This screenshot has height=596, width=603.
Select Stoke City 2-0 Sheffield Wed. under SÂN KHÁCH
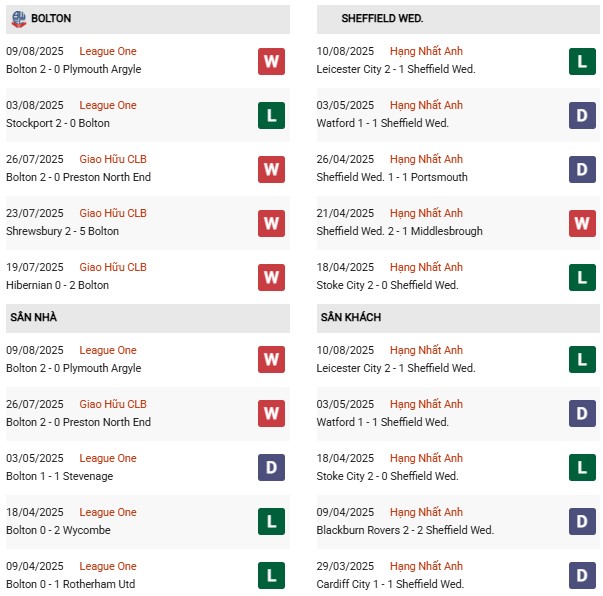387,476
